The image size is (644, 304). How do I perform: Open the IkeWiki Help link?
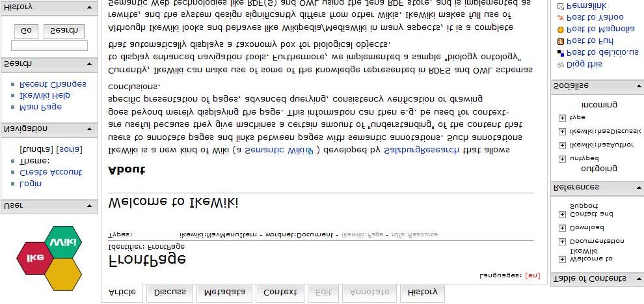pos(45,95)
